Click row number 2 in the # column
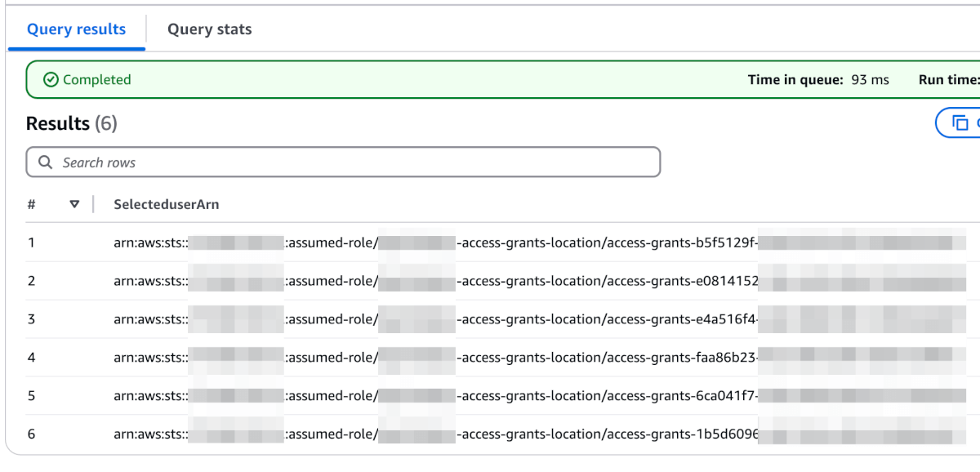This screenshot has height=472, width=980. click(x=31, y=281)
